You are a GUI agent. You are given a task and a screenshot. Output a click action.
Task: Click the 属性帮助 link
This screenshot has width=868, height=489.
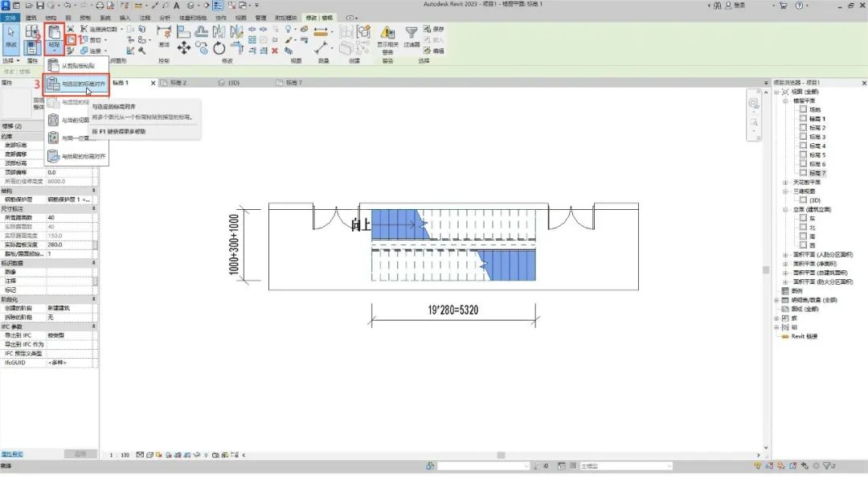tap(11, 454)
